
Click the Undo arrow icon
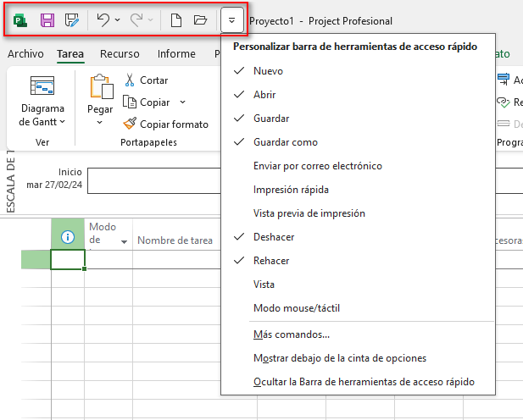point(102,19)
